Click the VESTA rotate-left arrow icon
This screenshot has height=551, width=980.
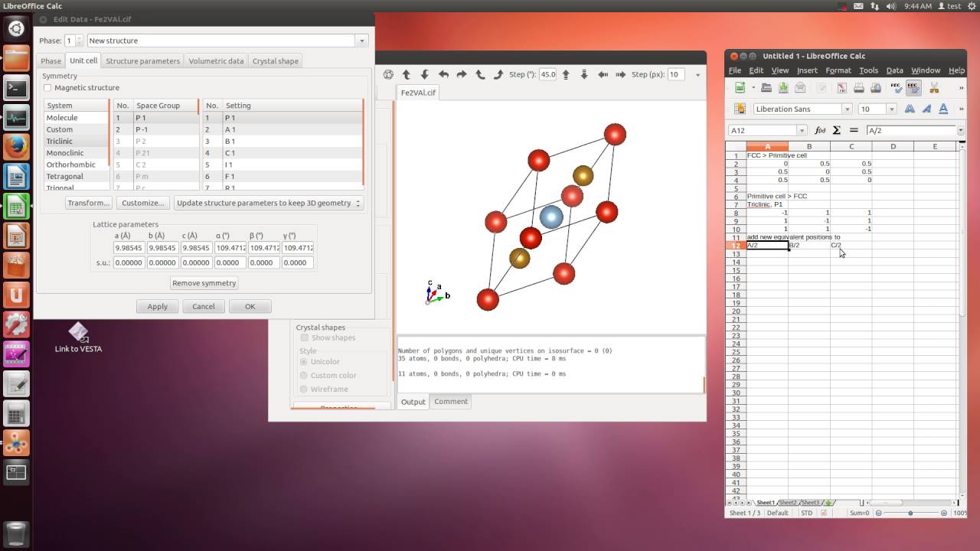click(443, 74)
